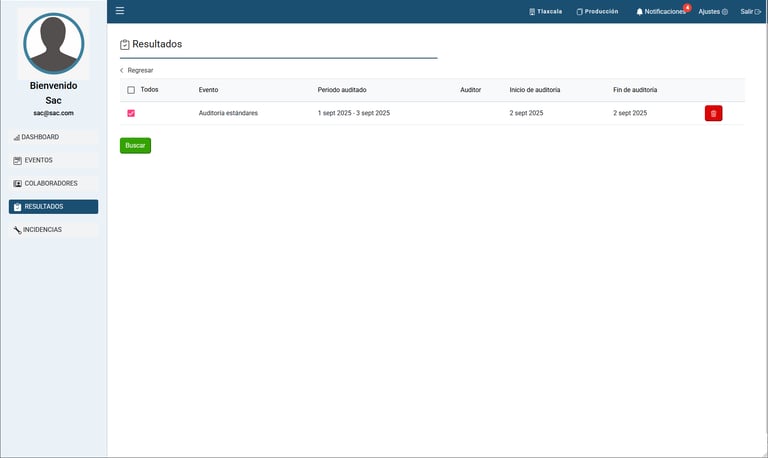
Task: Click the red notification count badge
Action: pos(687,7)
